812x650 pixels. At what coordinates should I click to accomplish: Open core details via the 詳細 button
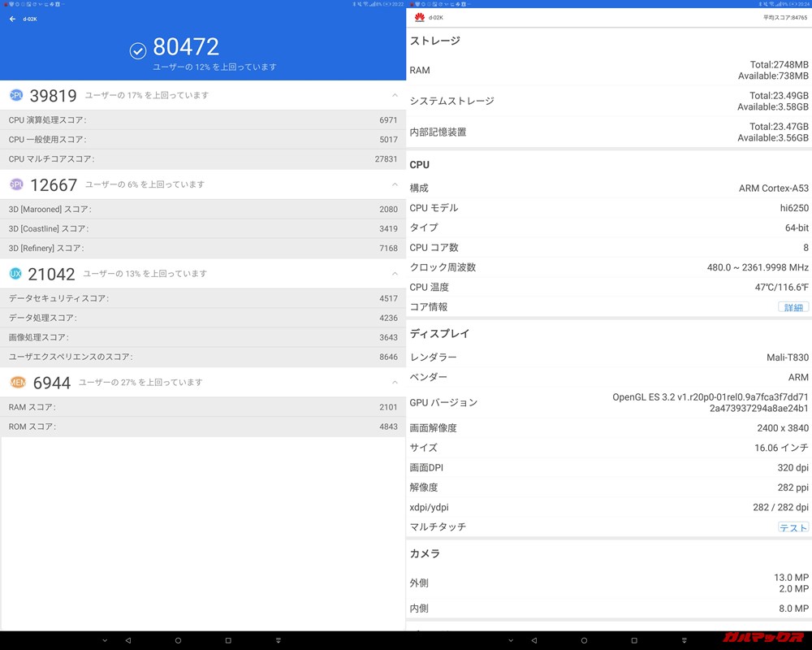[792, 307]
